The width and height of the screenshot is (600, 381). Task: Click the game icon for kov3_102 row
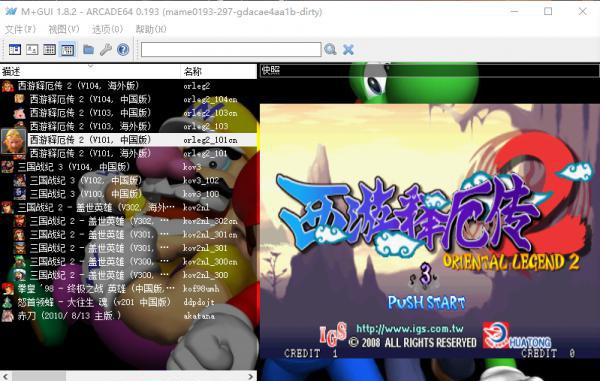point(20,180)
